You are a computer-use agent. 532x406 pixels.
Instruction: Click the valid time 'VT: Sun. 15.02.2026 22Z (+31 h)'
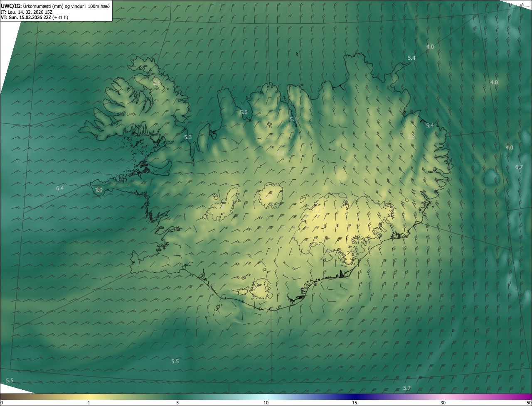point(35,17)
